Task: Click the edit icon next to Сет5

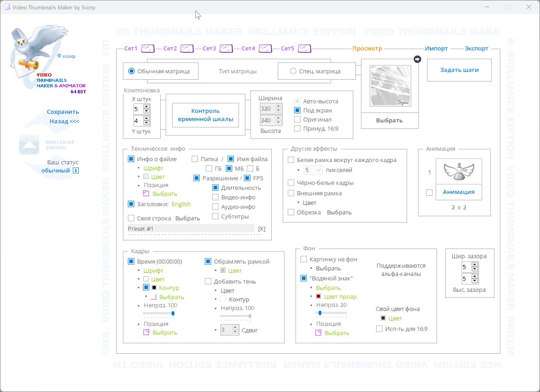Action: (x=305, y=49)
